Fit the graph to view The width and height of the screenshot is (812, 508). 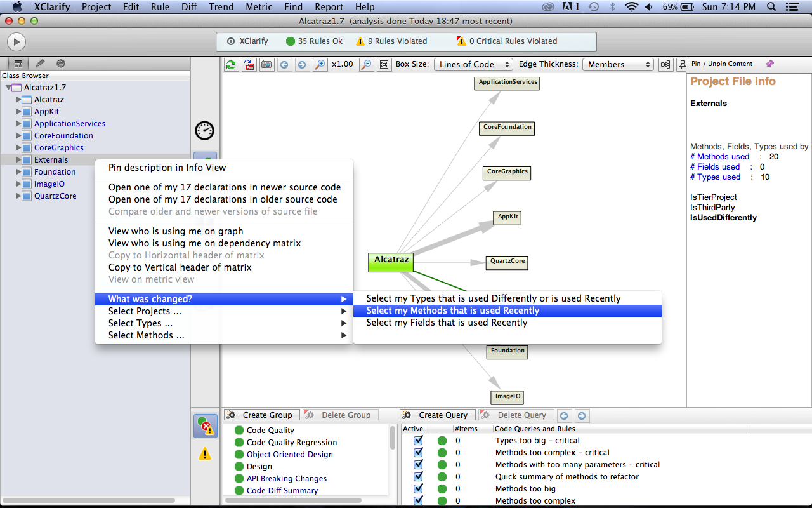click(384, 65)
